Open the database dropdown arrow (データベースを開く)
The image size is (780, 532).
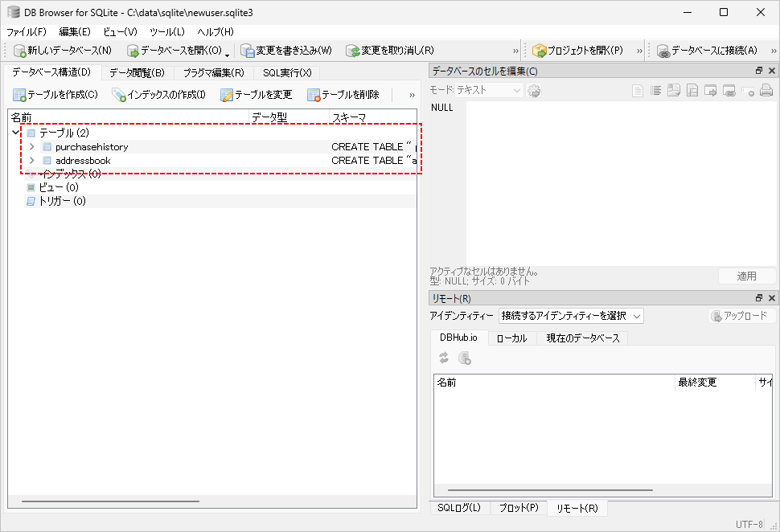tap(228, 53)
